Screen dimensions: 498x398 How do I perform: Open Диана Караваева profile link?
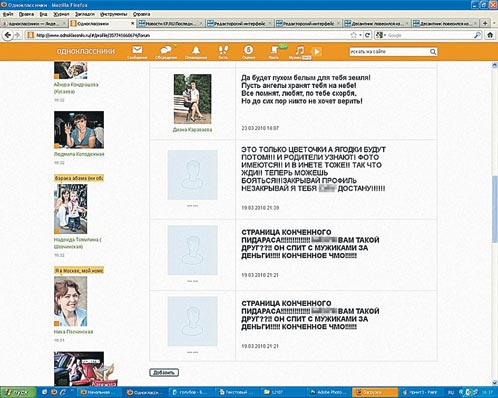click(192, 130)
